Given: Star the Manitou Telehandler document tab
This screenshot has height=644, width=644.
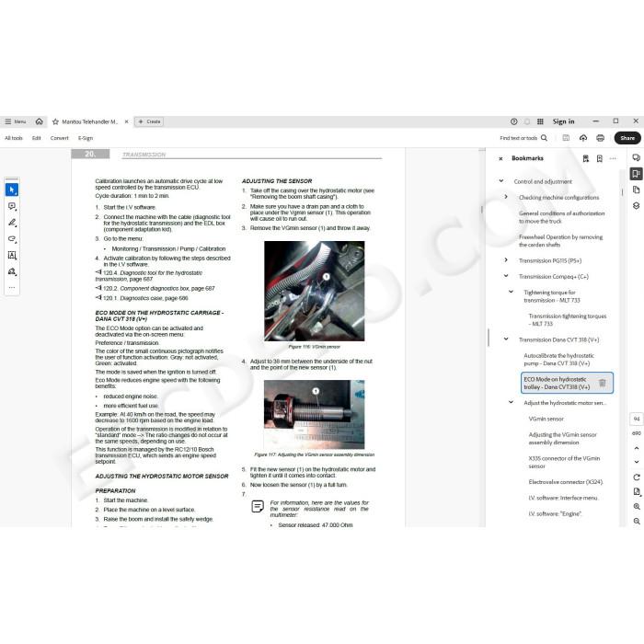Looking at the screenshot, I should point(55,122).
